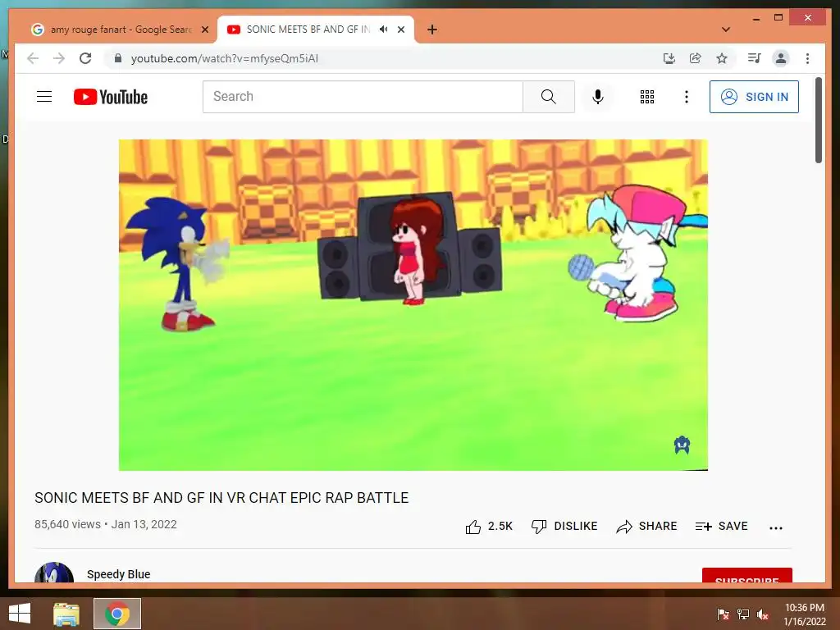Click the SIGN IN button
This screenshot has width=840, height=630.
pyautogui.click(x=754, y=97)
